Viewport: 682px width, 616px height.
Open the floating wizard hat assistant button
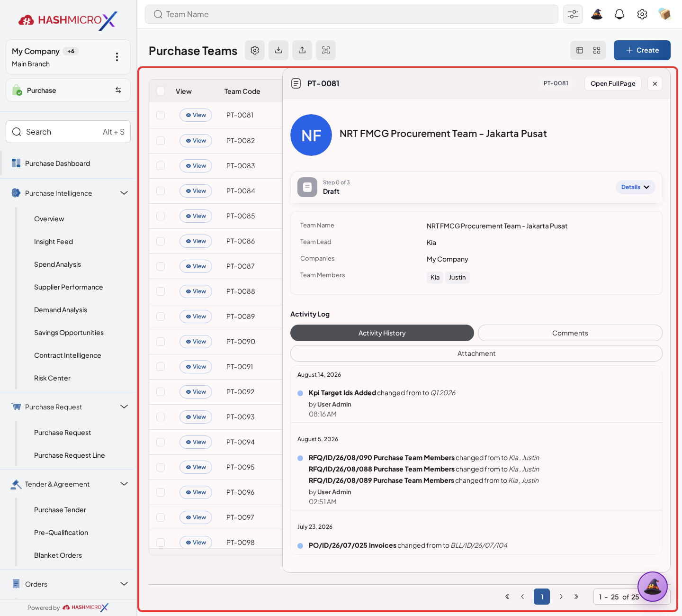653,587
